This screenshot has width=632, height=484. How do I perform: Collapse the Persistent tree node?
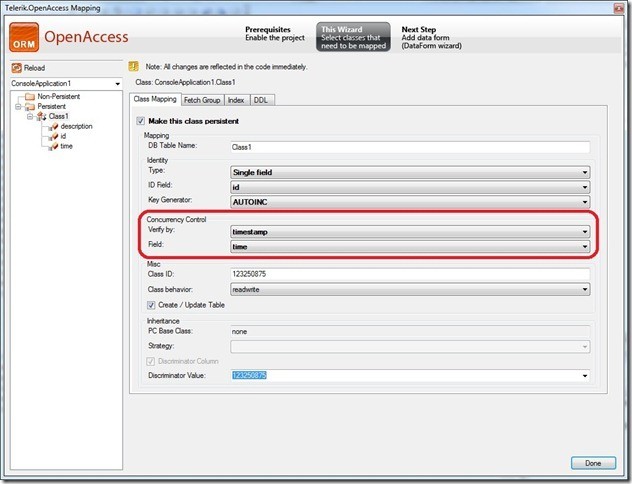[18, 107]
